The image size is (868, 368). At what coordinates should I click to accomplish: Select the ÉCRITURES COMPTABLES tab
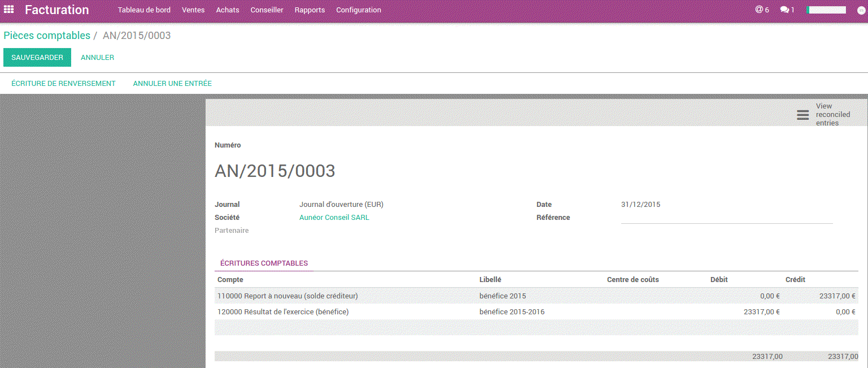pos(263,263)
